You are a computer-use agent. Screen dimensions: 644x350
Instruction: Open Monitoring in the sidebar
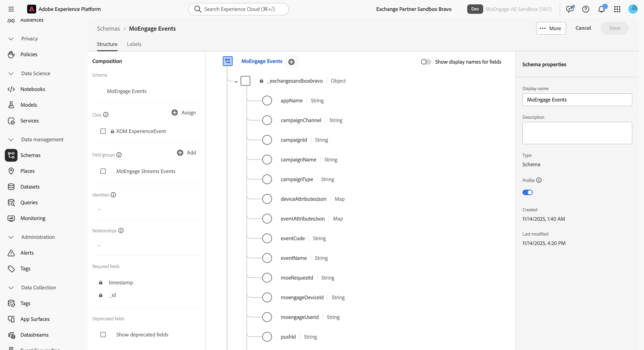(x=33, y=218)
